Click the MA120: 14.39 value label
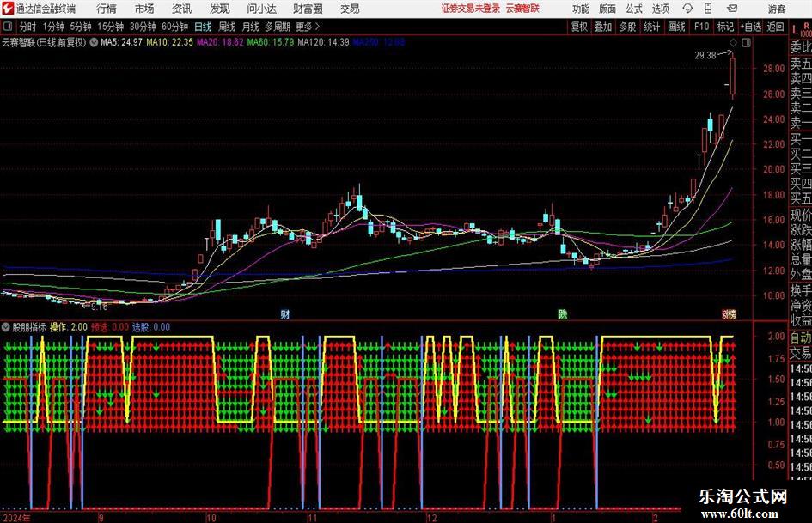Viewport: 812px width, 523px height. tap(324, 42)
